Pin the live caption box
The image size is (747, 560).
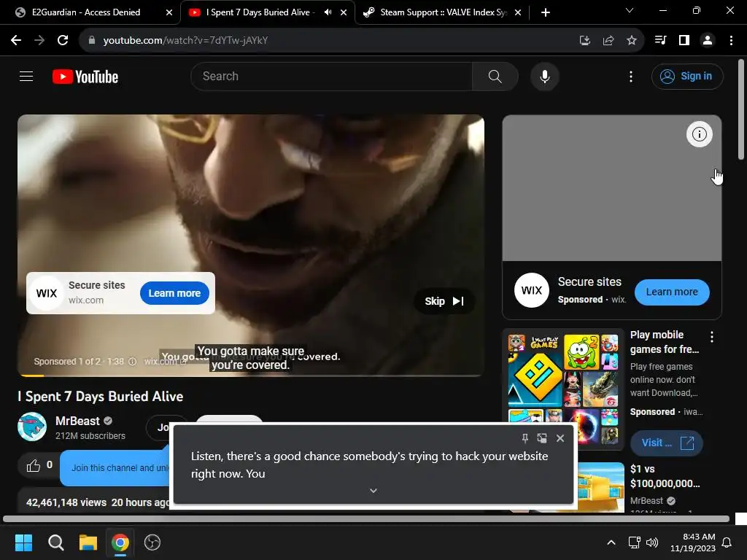pos(525,438)
